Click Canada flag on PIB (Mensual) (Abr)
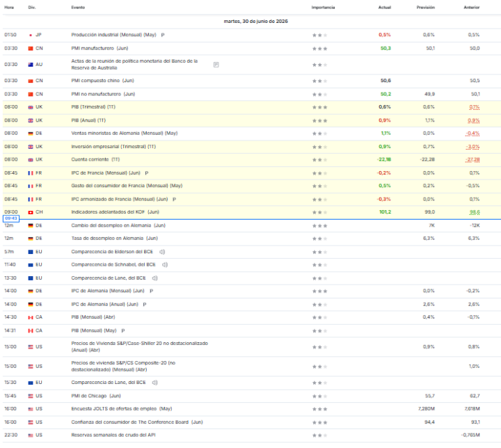This screenshot has width=501, height=448. click(x=31, y=317)
